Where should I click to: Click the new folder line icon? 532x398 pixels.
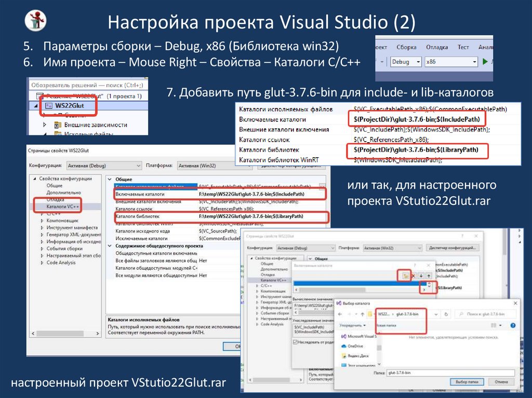point(405,276)
